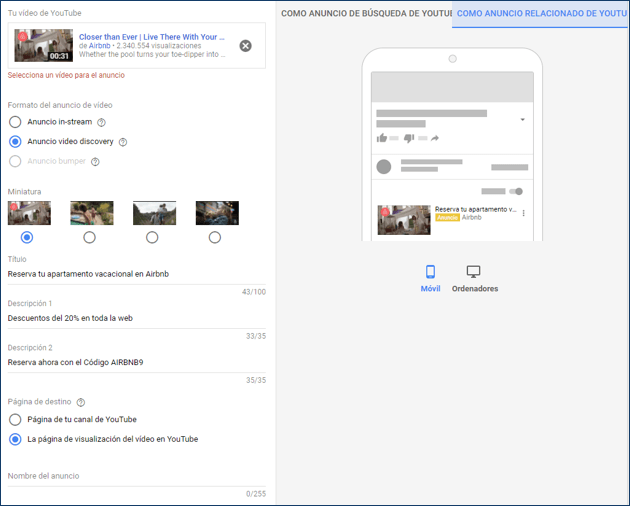Pick the second miniature image of the pool

click(x=92, y=213)
